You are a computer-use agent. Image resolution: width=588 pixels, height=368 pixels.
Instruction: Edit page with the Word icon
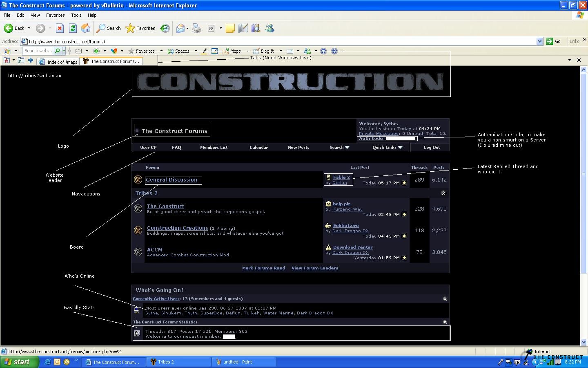(211, 28)
